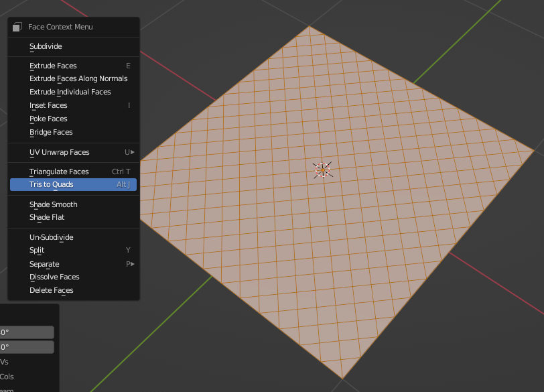Click Poke Faces entry

[x=73, y=119]
